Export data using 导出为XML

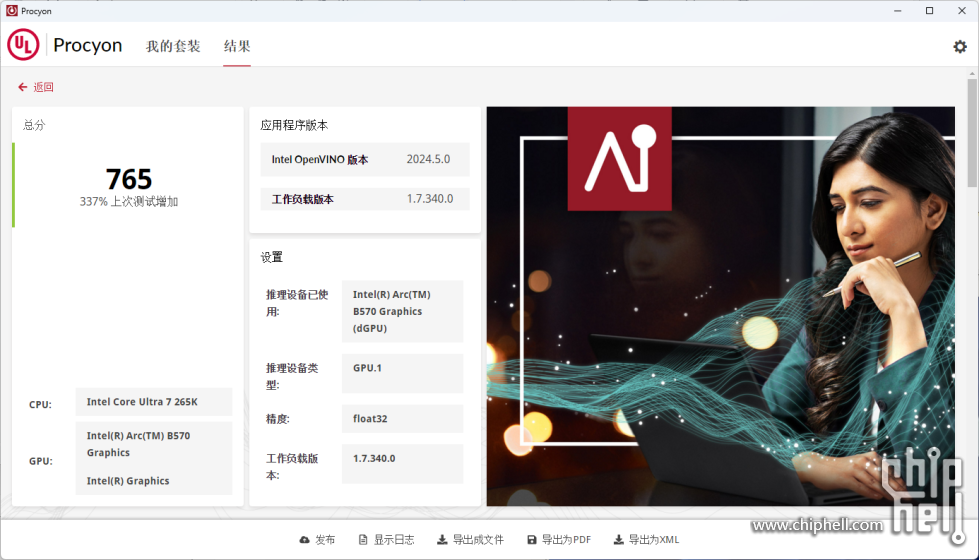point(654,539)
